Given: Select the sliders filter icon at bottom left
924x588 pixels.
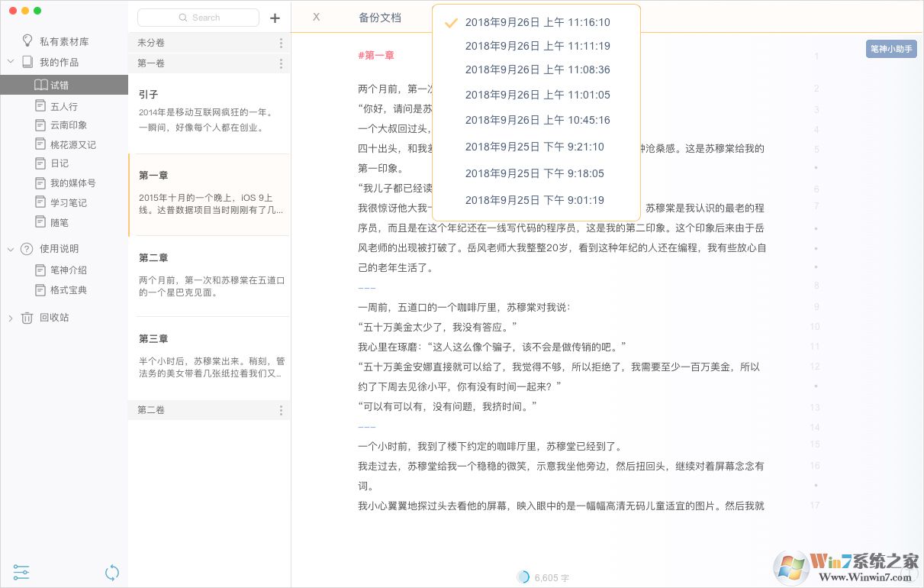Looking at the screenshot, I should tap(21, 572).
